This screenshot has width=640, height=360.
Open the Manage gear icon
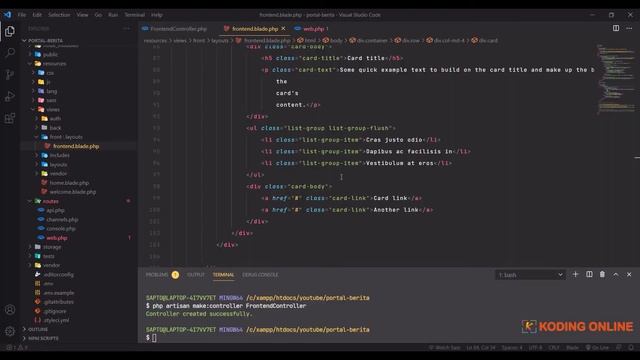click(x=10, y=331)
